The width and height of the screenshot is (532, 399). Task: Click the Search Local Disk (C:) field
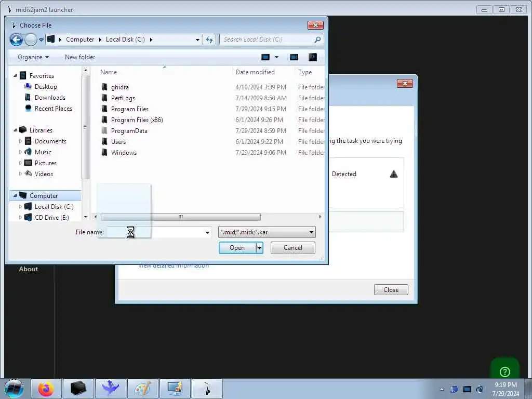pyautogui.click(x=271, y=39)
